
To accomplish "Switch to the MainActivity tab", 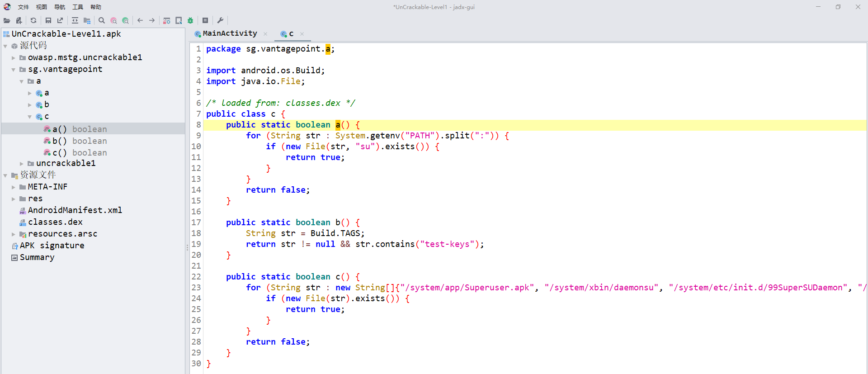I will click(x=229, y=33).
